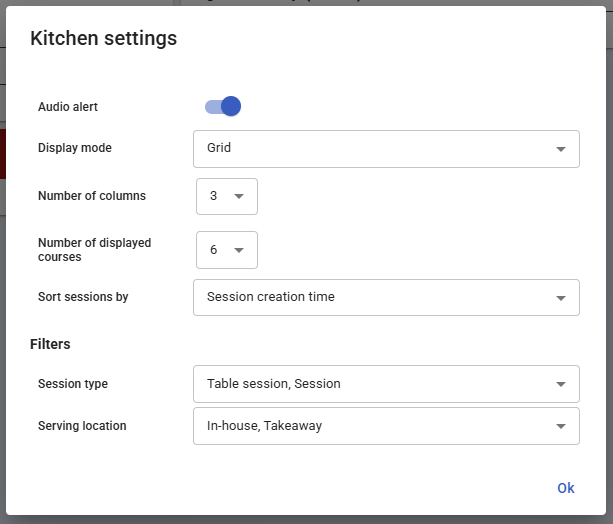This screenshot has height=524, width=613.
Task: Click the Filters section heading
Action: coord(50,344)
